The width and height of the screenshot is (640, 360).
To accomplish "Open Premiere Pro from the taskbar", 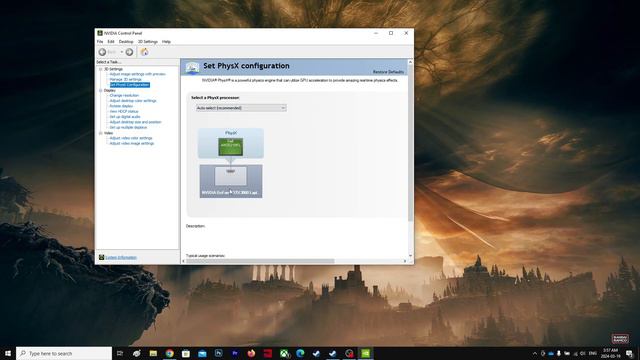I will 235,353.
